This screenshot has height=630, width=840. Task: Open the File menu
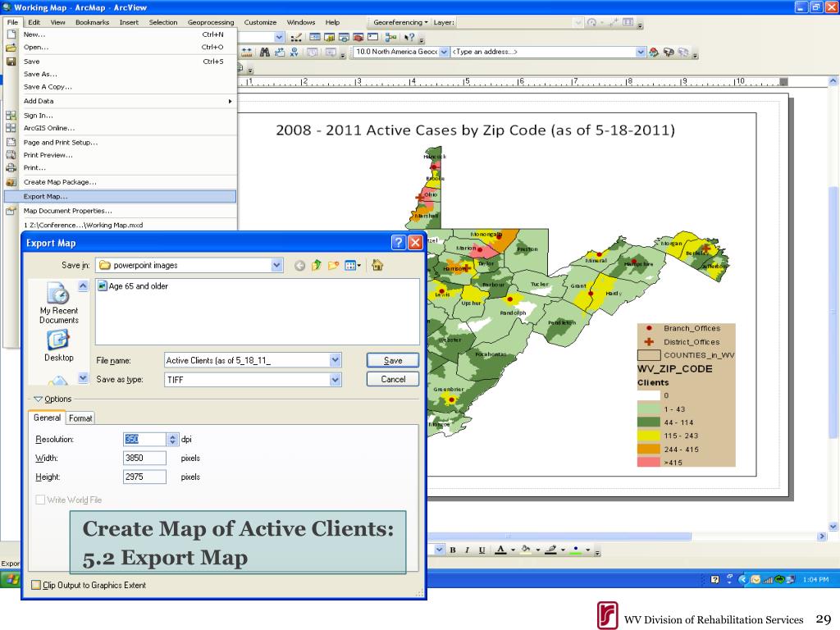12,22
